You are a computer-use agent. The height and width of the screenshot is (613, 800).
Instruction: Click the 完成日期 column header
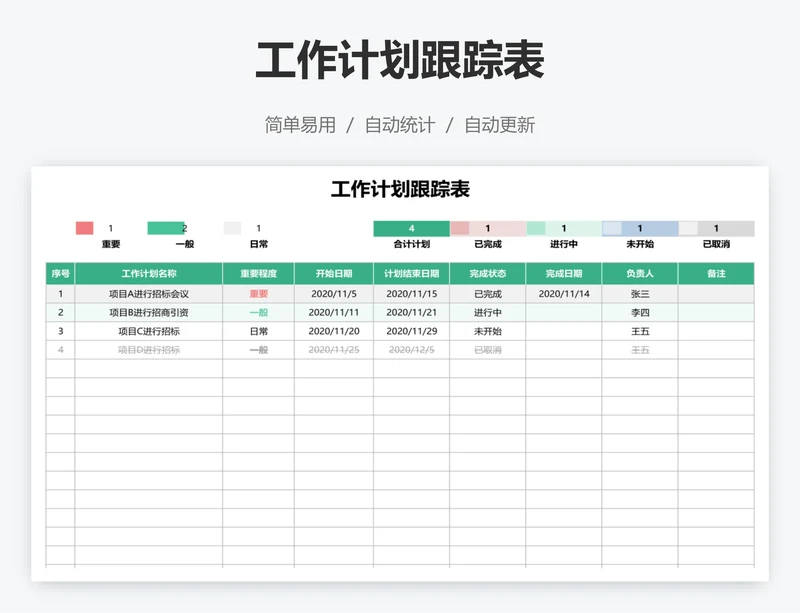tap(564, 274)
